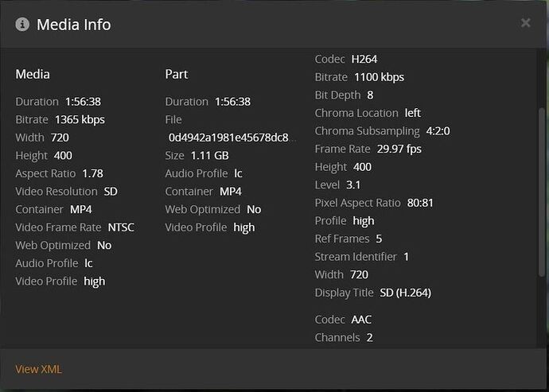
Task: Click the Media Info dialog title
Action: 73,25
